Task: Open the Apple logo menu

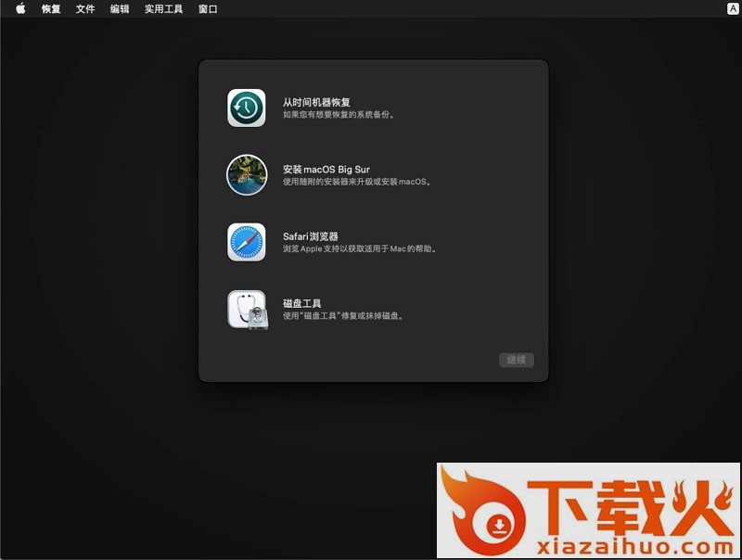Action: pos(20,8)
